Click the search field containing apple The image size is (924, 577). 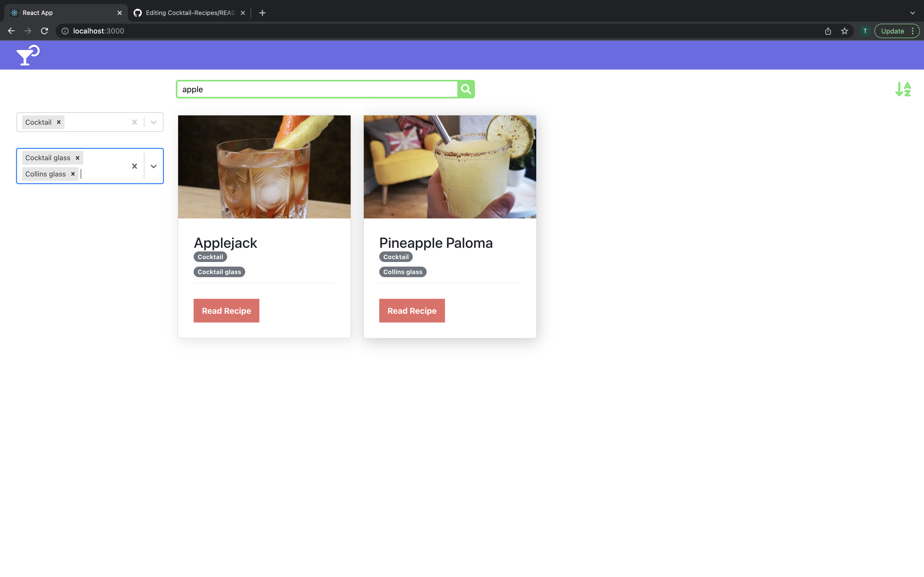coord(317,89)
